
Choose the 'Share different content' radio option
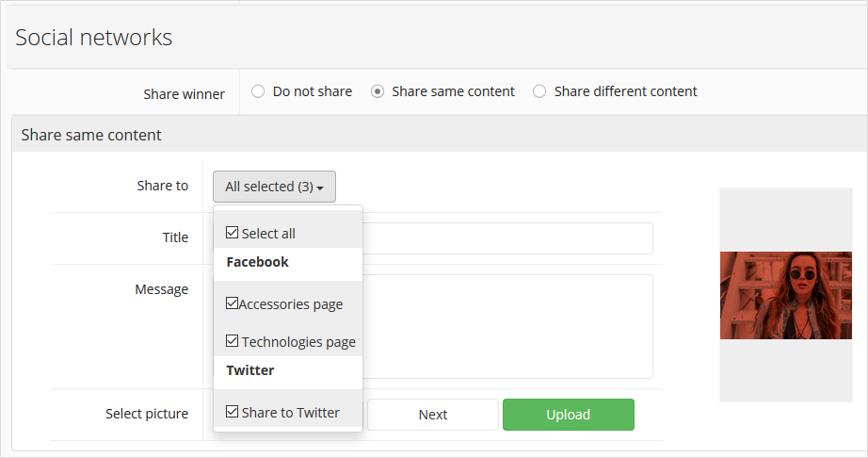point(539,91)
